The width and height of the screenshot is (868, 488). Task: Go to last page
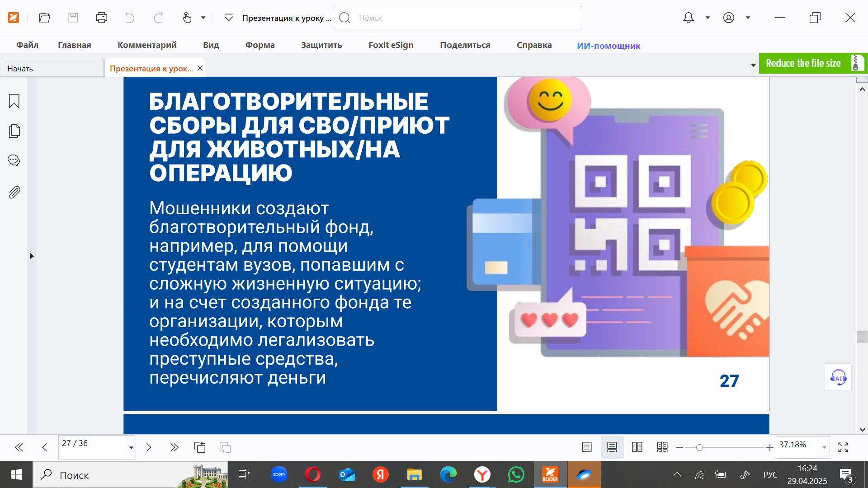[174, 447]
